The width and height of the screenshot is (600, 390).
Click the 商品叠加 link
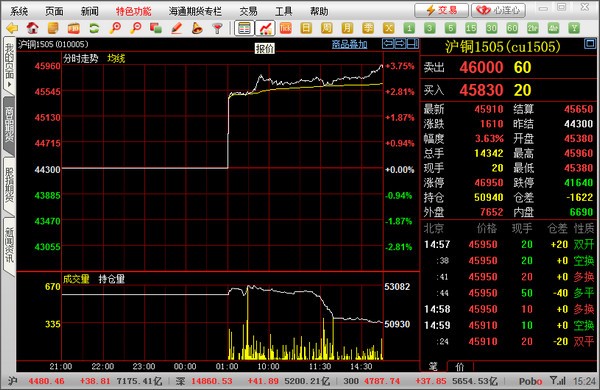click(x=349, y=44)
